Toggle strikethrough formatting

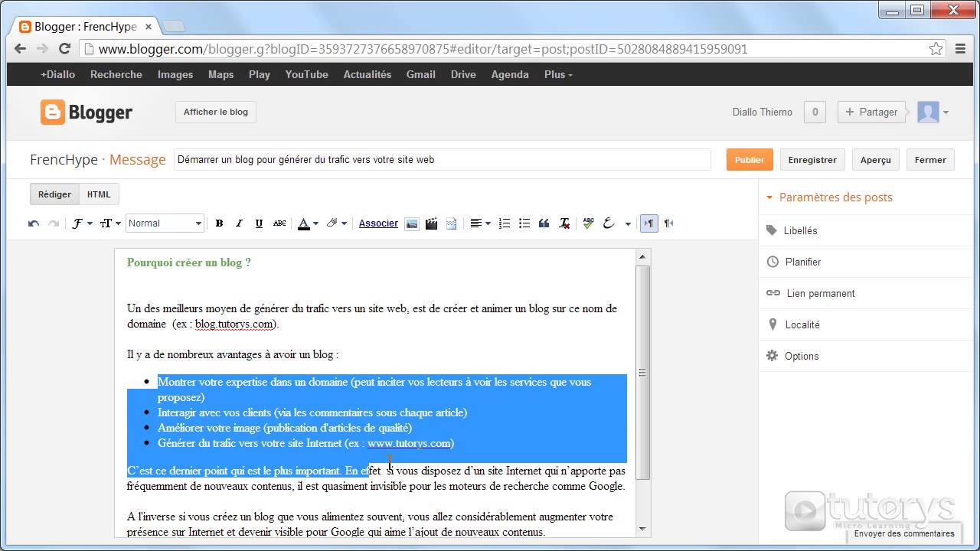(279, 223)
